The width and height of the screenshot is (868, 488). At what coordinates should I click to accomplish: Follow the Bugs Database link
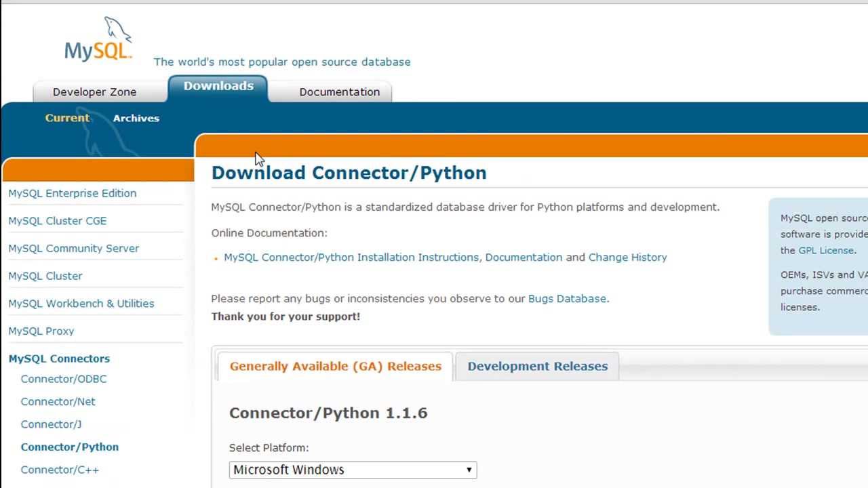click(567, 298)
